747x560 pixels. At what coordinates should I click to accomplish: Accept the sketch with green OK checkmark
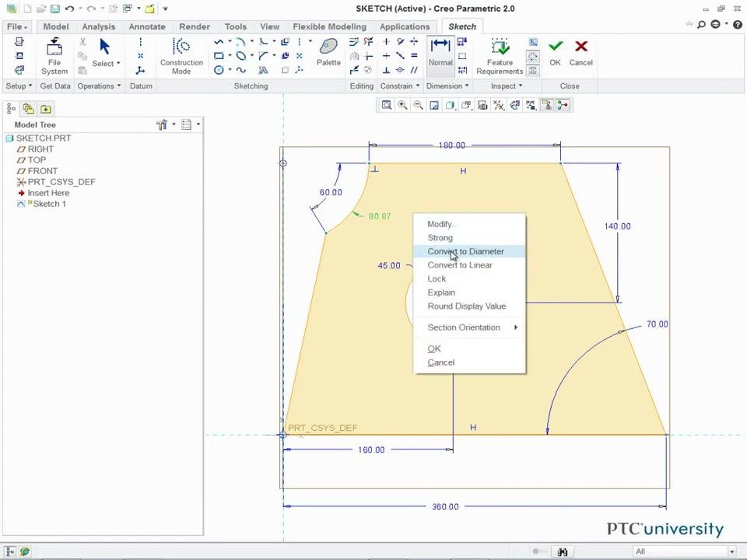[555, 52]
